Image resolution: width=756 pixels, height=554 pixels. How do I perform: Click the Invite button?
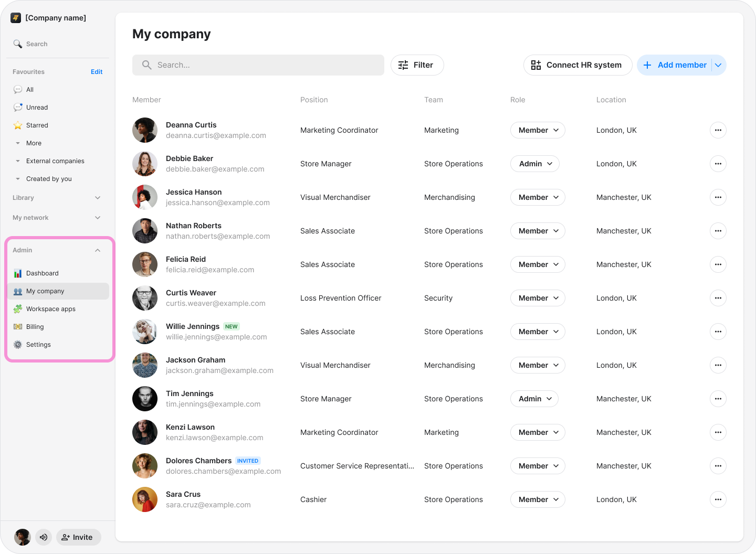pyautogui.click(x=78, y=537)
